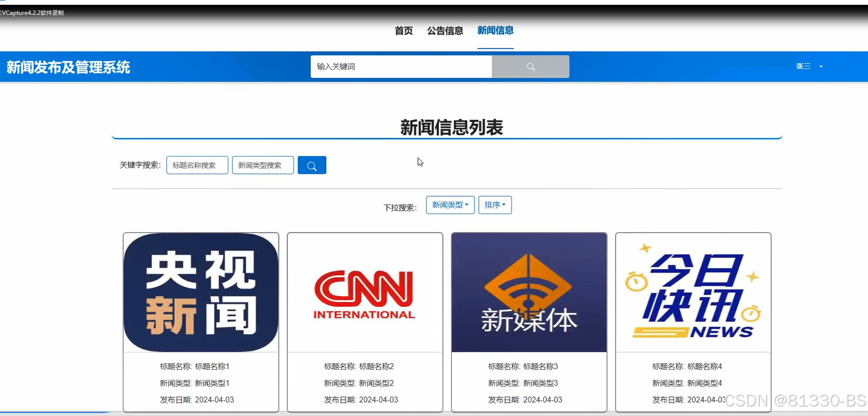Open the CNN International thumbnail
This screenshot has height=416, width=868.
[x=365, y=292]
